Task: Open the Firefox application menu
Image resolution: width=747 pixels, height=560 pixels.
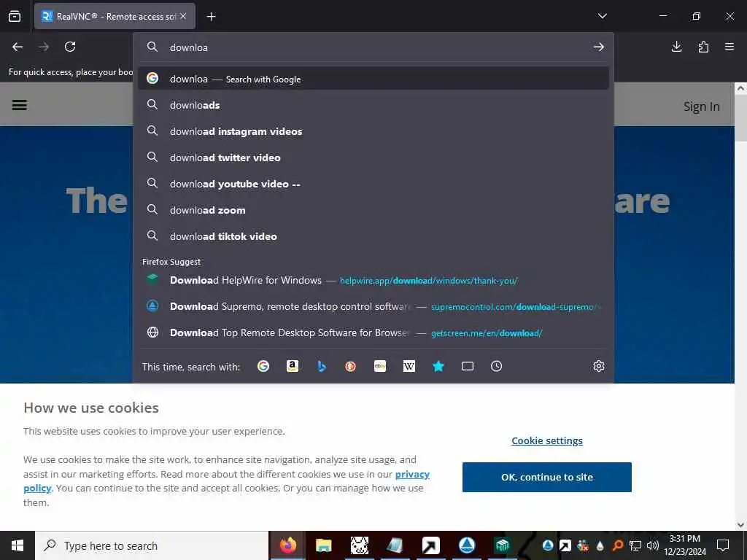Action: click(729, 47)
